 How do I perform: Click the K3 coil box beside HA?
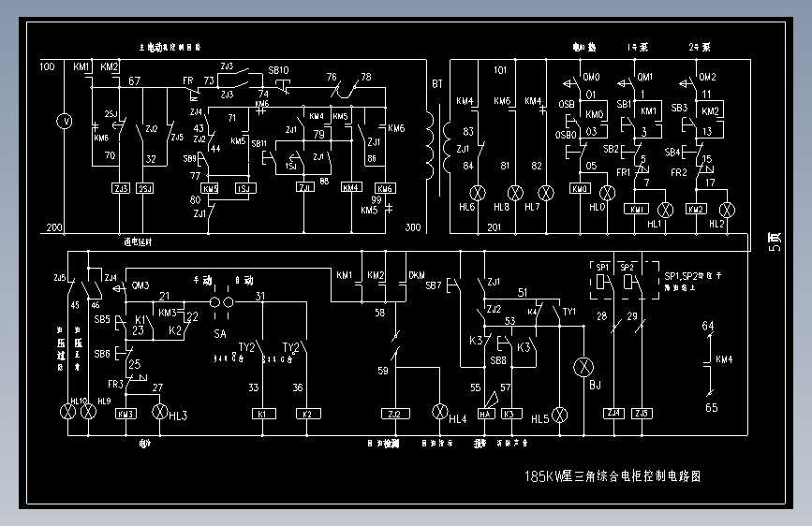(511, 414)
